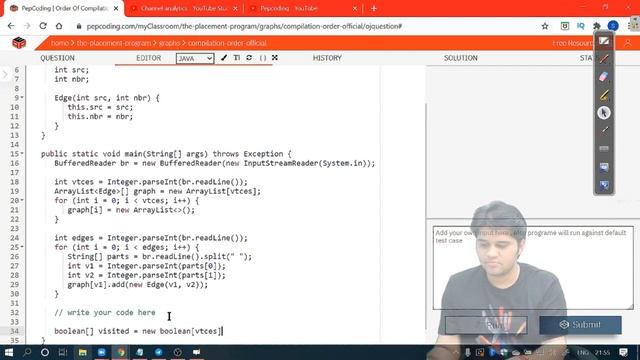640x360 pixels.
Task: Click the Submit button
Action: 580,325
